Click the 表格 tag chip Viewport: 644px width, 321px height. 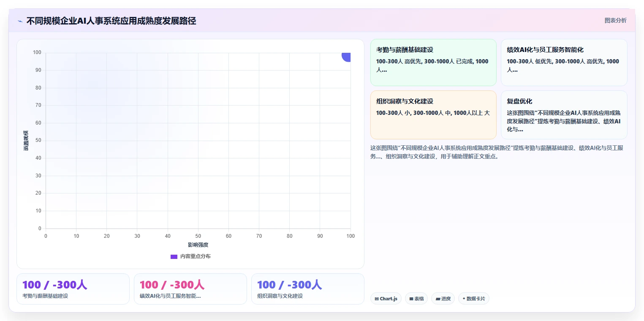[x=416, y=299]
